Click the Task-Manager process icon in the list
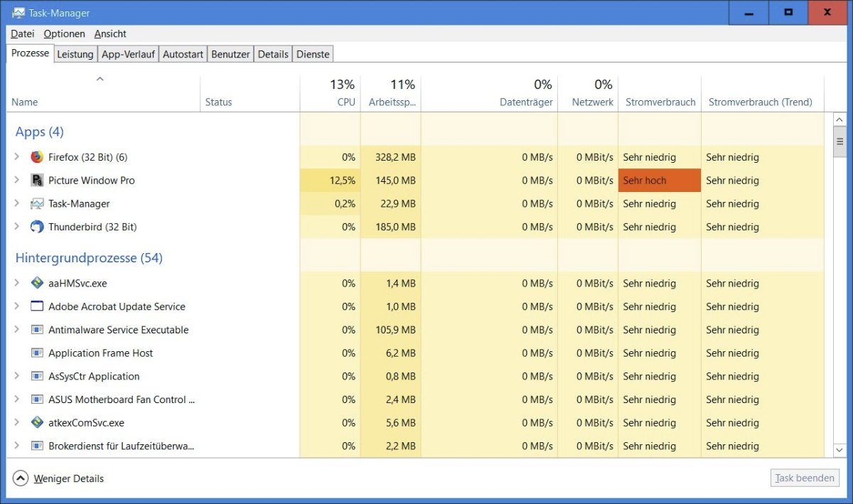Screen dimensions: 853x504 [x=37, y=204]
